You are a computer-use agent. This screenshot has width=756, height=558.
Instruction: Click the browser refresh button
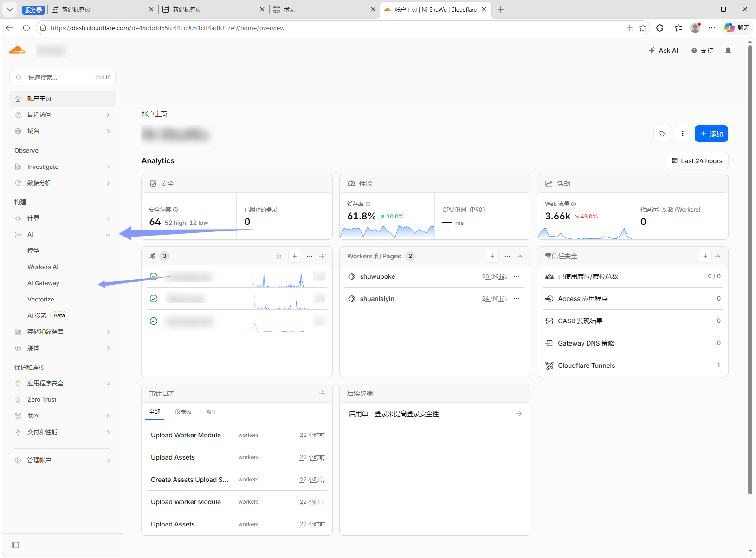tap(26, 28)
